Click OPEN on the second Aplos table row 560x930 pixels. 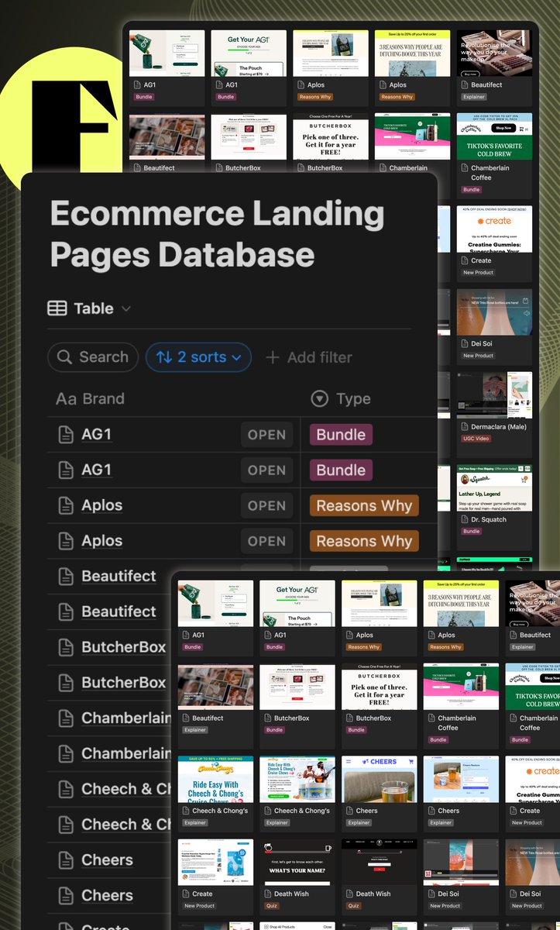coord(266,541)
